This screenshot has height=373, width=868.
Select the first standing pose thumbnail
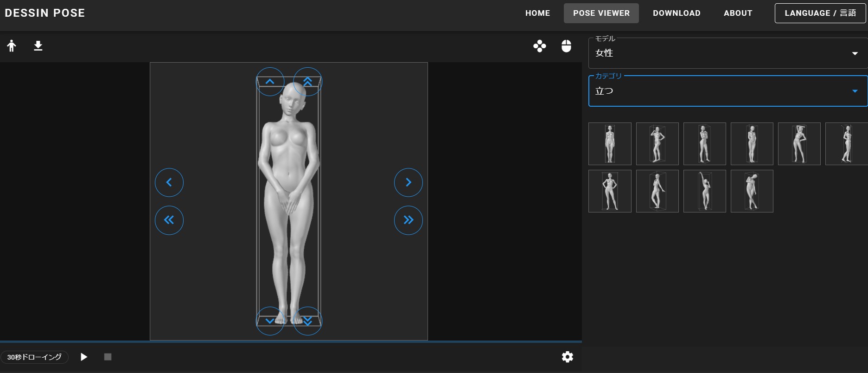610,144
